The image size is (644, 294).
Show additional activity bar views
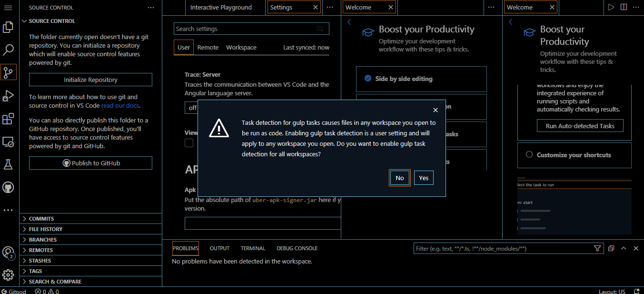8,210
